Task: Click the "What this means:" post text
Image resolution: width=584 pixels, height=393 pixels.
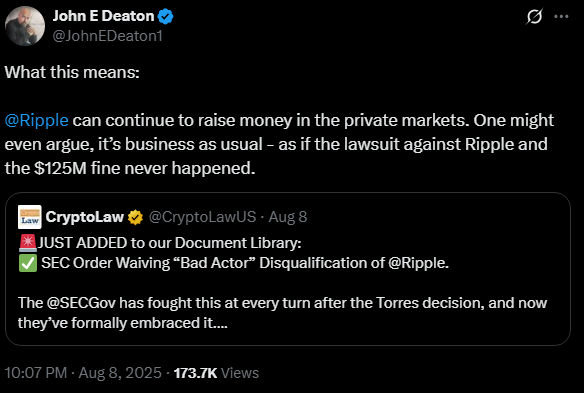Action: point(72,72)
